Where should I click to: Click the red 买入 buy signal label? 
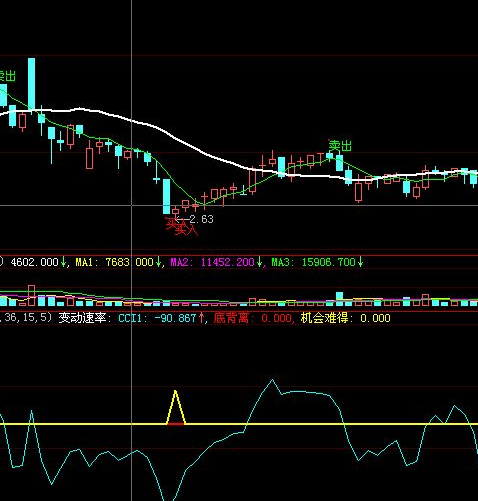coord(182,226)
